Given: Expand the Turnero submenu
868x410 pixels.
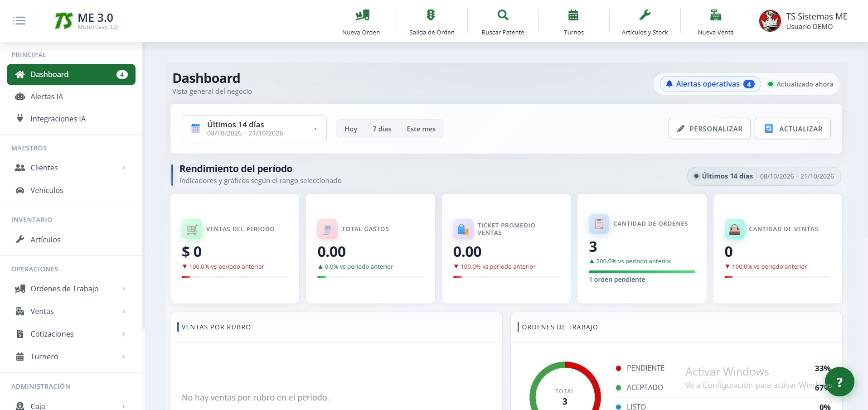Looking at the screenshot, I should click(x=71, y=357).
